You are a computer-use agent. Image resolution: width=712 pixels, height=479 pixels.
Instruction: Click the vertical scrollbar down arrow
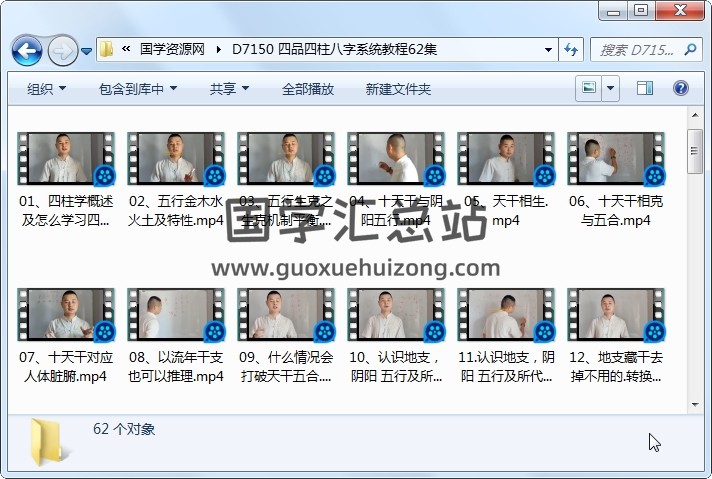pyautogui.click(x=696, y=404)
